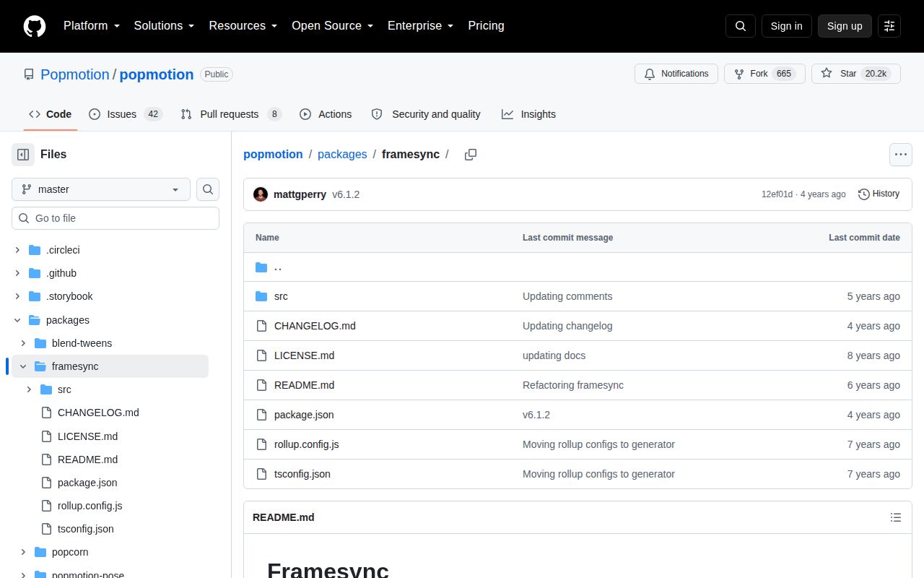Open the more options ellipsis button
924x578 pixels.
[900, 155]
